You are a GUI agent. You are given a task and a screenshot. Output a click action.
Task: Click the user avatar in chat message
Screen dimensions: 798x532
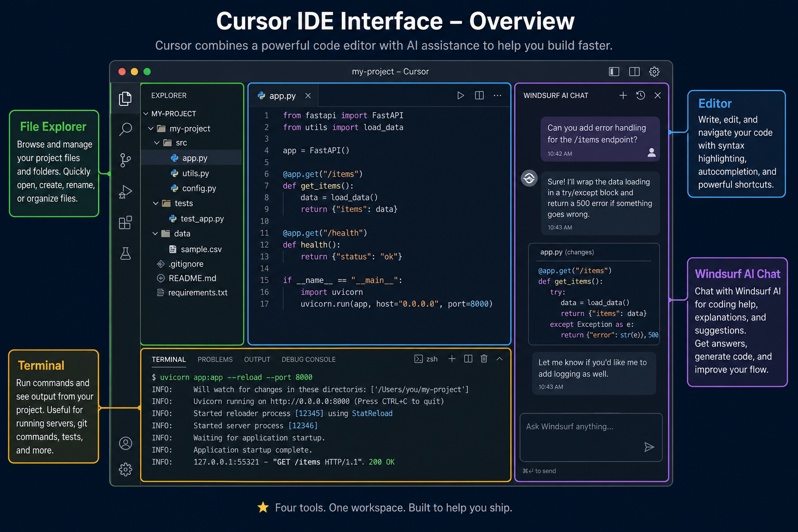pos(651,152)
